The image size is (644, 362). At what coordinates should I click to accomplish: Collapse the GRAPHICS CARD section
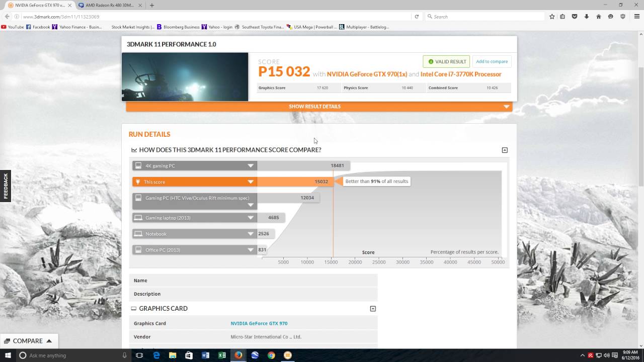coord(373,309)
